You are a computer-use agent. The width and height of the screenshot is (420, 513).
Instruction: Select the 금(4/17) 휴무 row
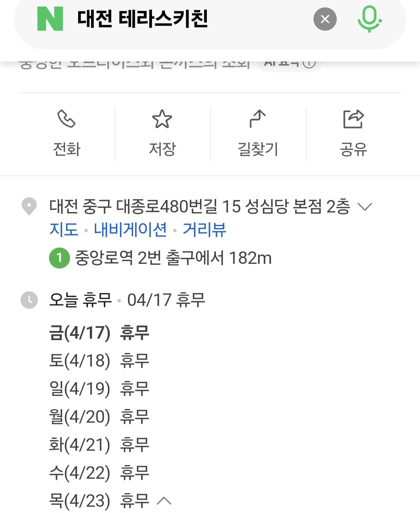(99, 333)
